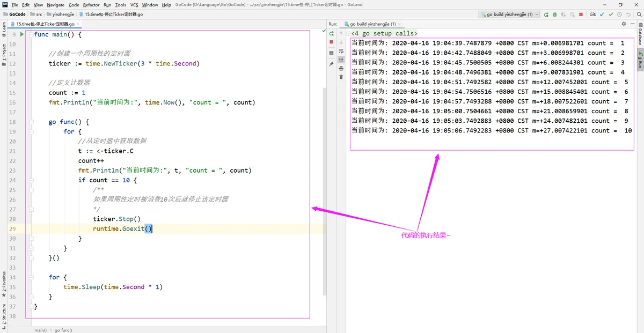Open the Refactor menu
This screenshot has height=333, width=644.
(91, 5)
